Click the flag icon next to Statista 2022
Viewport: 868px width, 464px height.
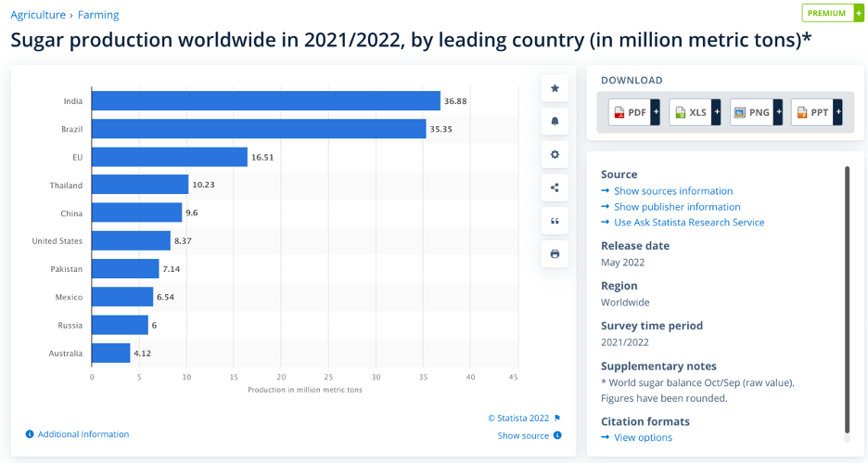(557, 419)
